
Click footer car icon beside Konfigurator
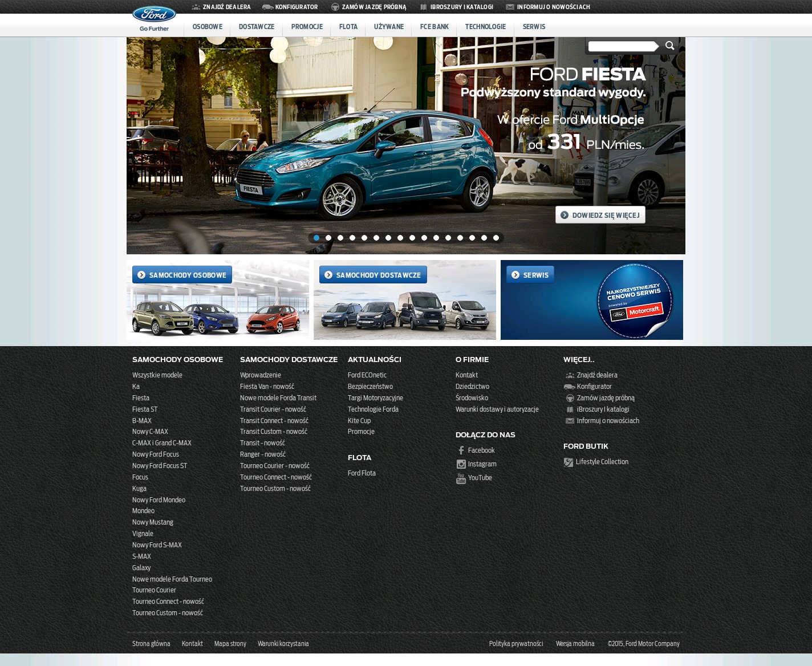569,387
